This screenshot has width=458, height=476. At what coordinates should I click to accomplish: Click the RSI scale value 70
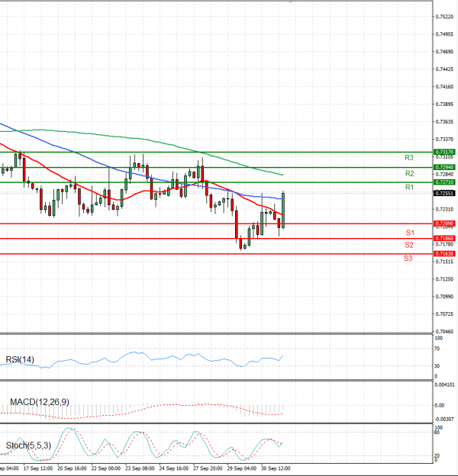pos(437,349)
